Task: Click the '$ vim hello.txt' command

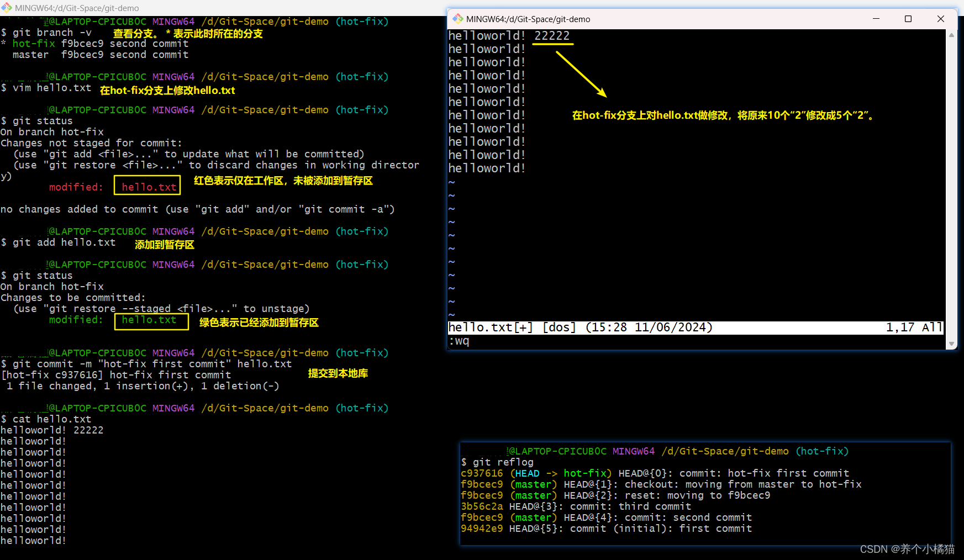Action: pyautogui.click(x=46, y=88)
